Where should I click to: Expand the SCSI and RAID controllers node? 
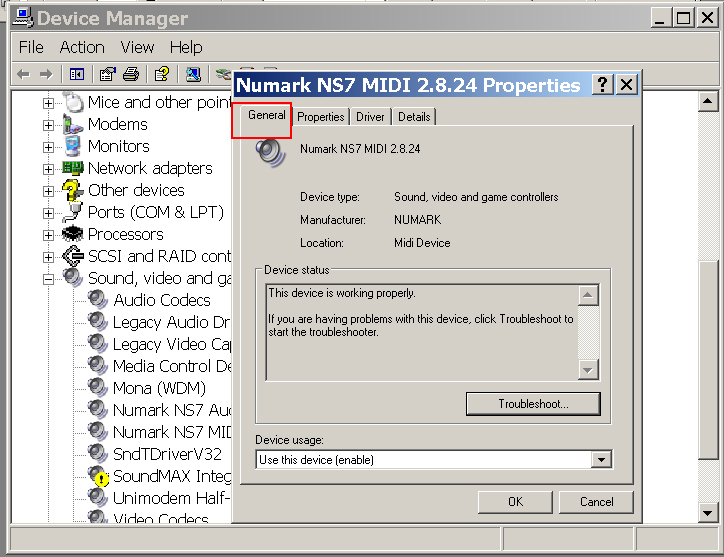(48, 257)
